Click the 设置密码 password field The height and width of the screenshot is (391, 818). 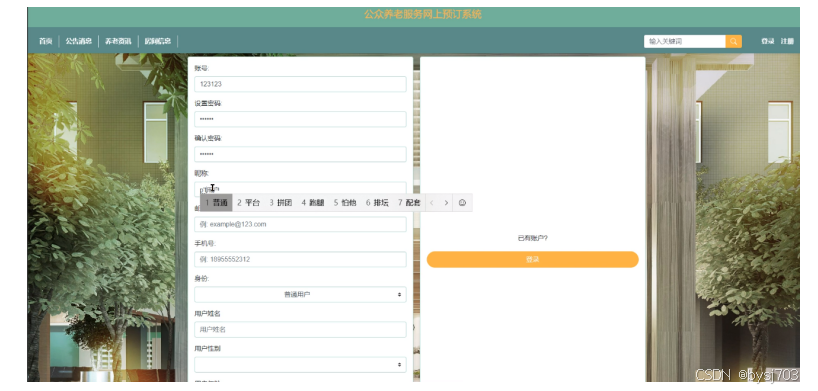(300, 119)
